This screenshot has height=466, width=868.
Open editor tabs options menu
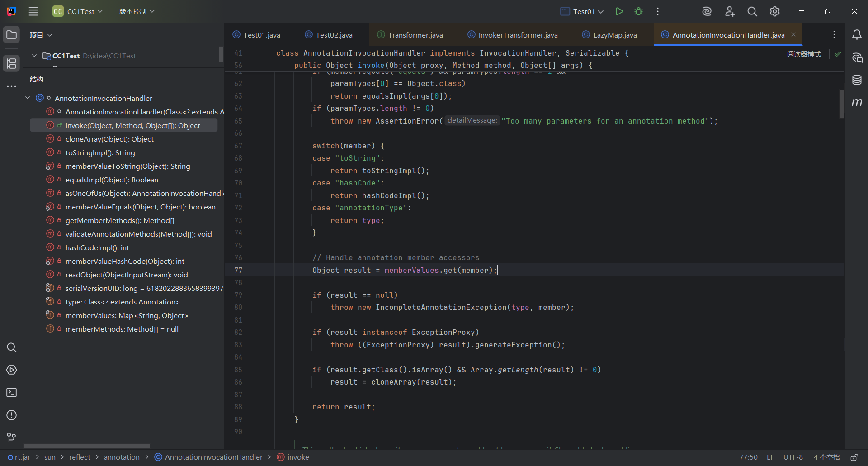pos(834,35)
